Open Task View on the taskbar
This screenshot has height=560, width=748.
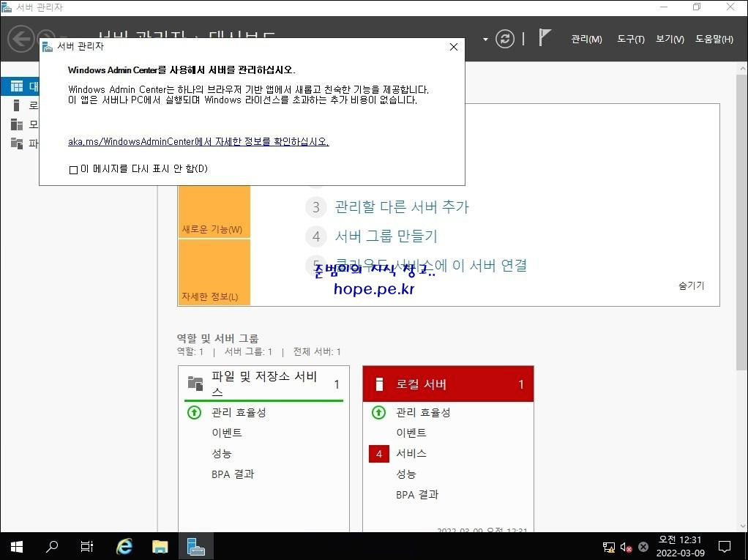87,546
